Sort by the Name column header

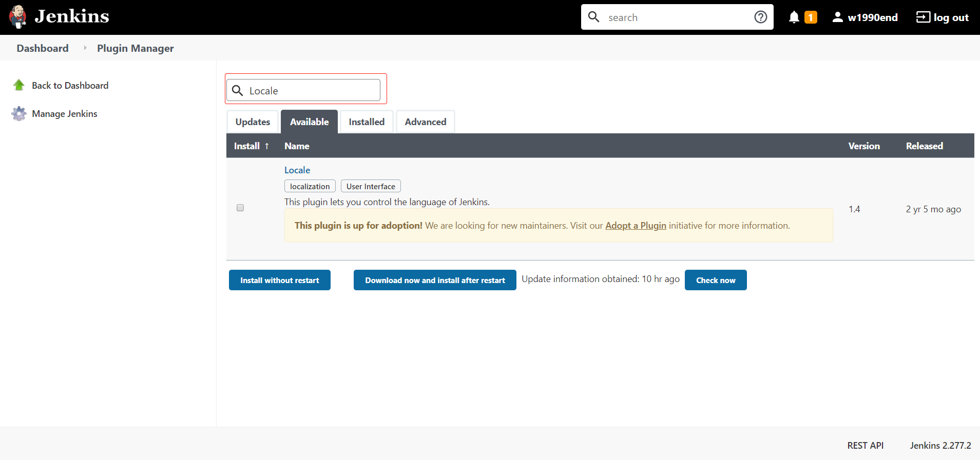[x=297, y=146]
